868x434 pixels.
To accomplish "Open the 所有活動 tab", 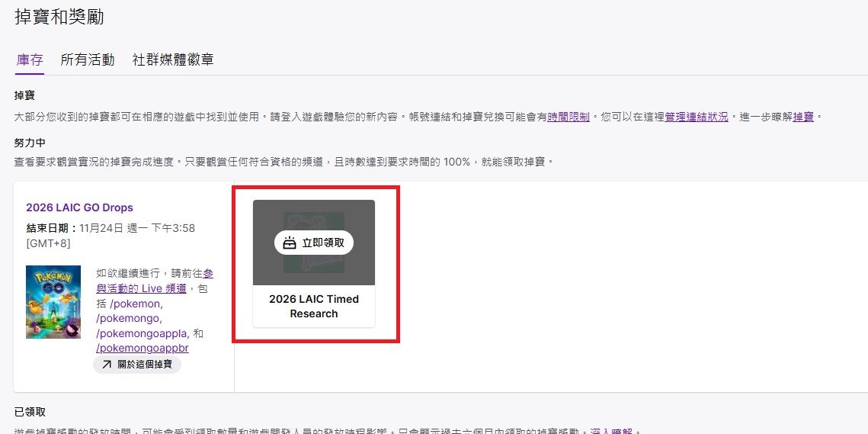I will (x=88, y=59).
